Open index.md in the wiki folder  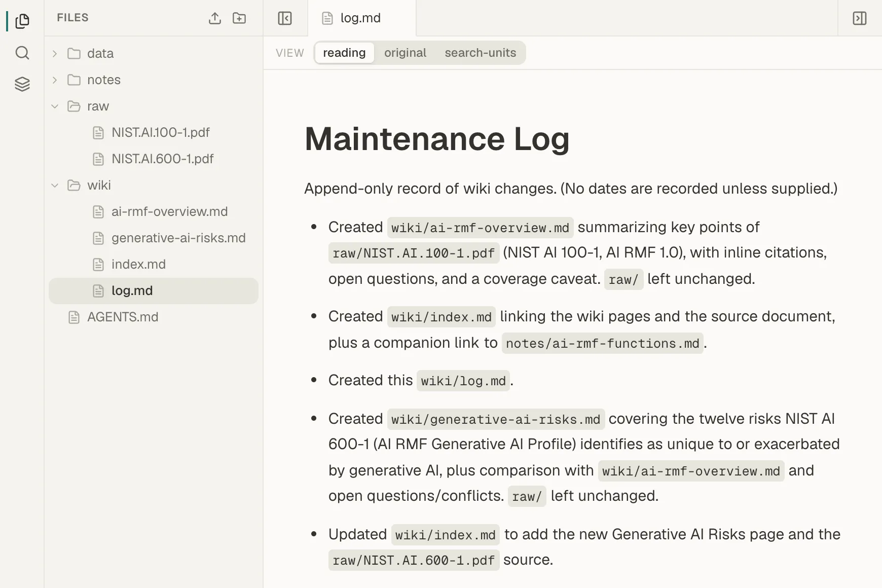point(154,265)
